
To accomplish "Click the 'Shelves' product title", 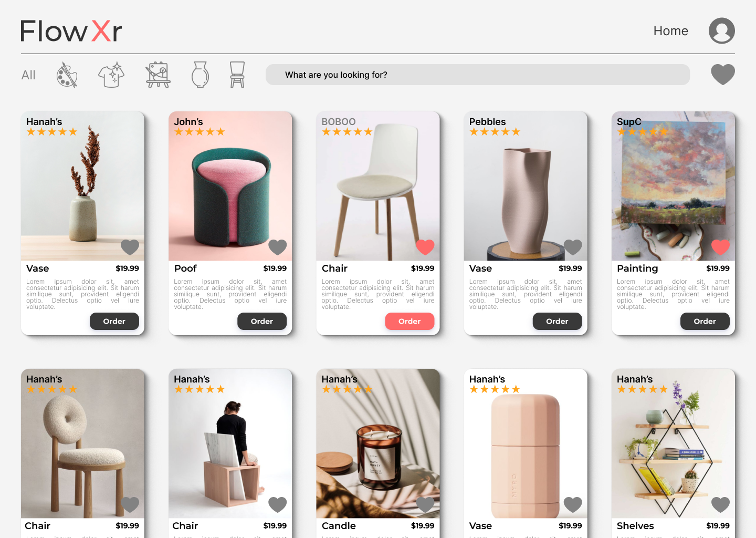I will coord(635,526).
